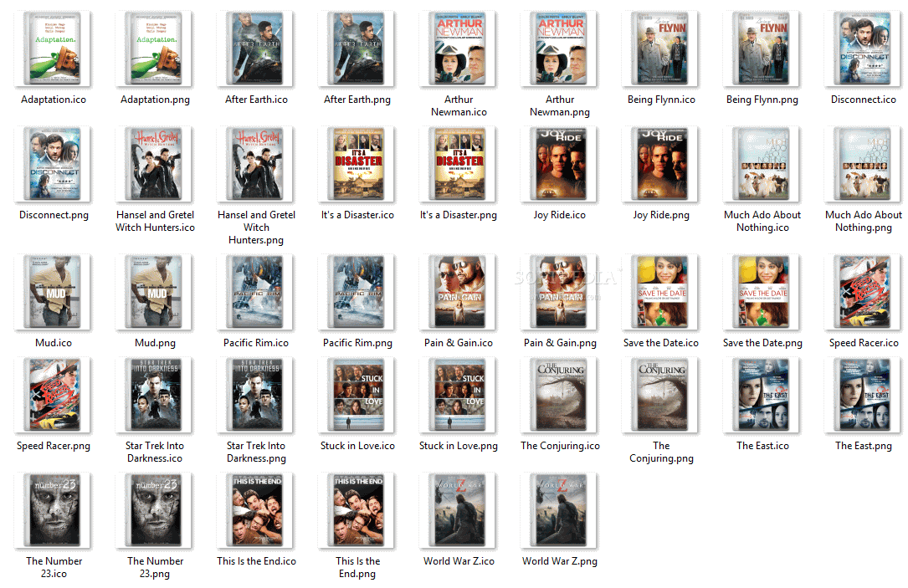Choose the Pain & Gain.png icon
Screen dimensions: 908x588
pos(560,292)
